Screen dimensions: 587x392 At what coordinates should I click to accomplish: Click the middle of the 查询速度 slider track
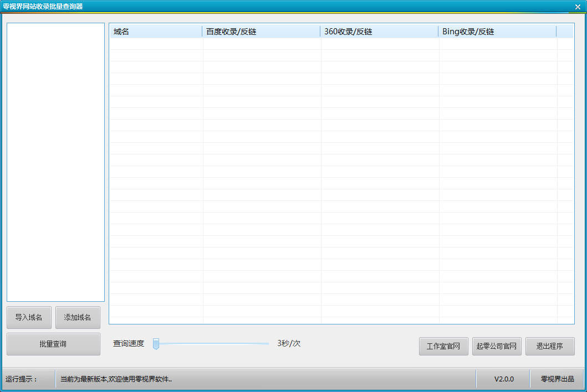point(212,344)
